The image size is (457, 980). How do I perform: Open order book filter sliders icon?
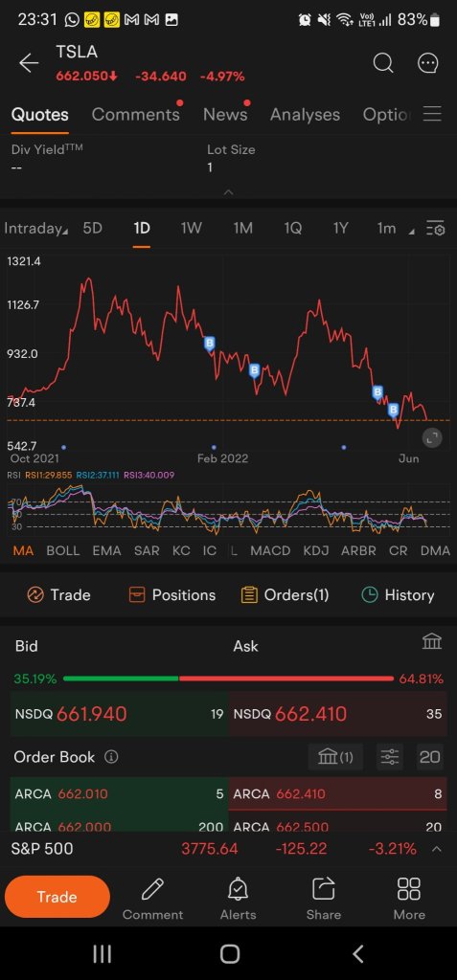point(389,757)
